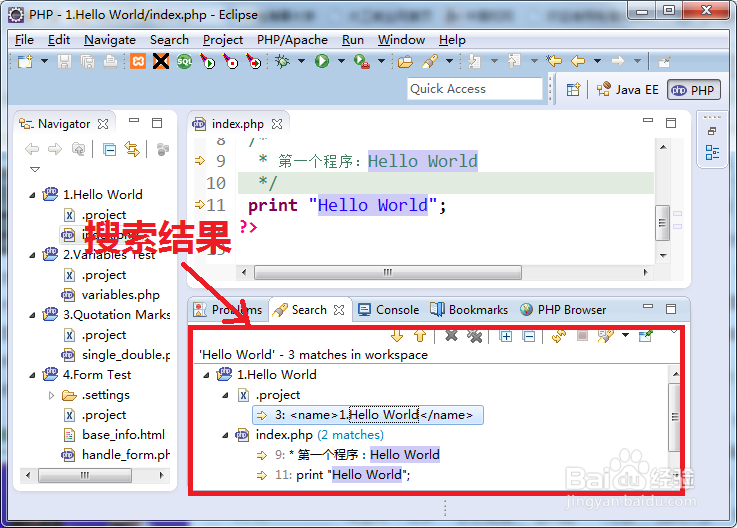Click the Forward navigation arrow in toolbar

(x=618, y=61)
